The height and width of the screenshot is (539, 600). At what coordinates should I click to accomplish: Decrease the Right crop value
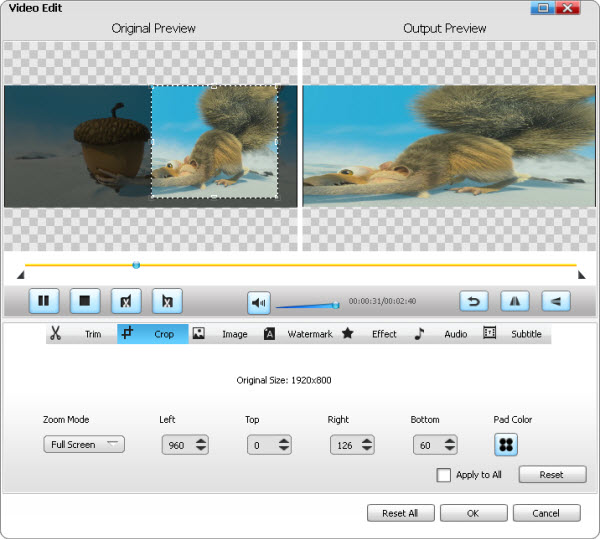(367, 449)
